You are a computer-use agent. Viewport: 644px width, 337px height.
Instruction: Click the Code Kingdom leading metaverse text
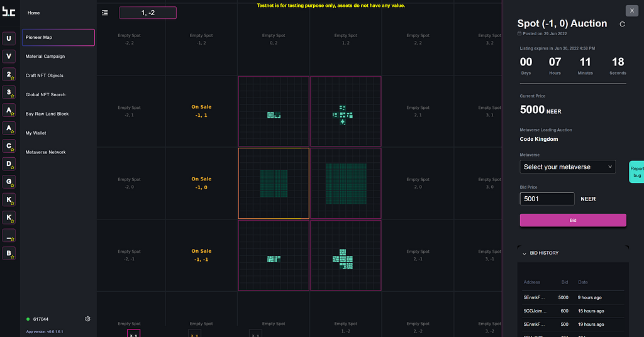point(539,139)
